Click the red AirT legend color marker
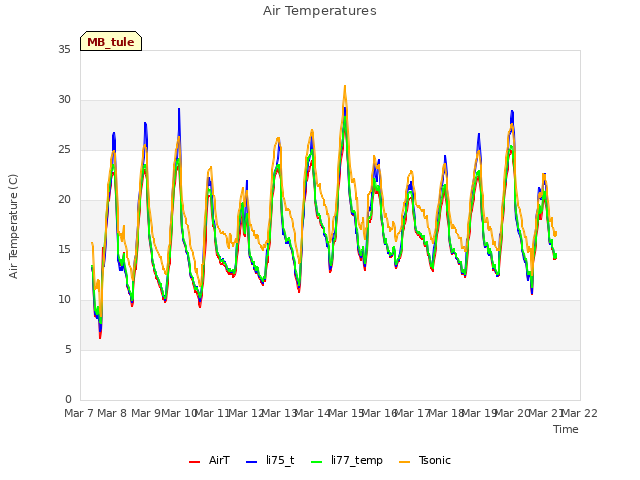The image size is (640, 480). point(194,462)
